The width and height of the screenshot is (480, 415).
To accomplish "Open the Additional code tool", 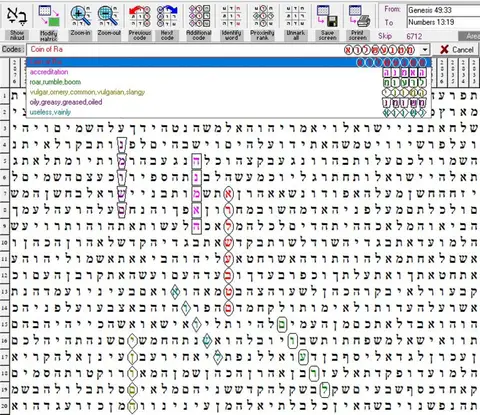I will click(x=199, y=22).
